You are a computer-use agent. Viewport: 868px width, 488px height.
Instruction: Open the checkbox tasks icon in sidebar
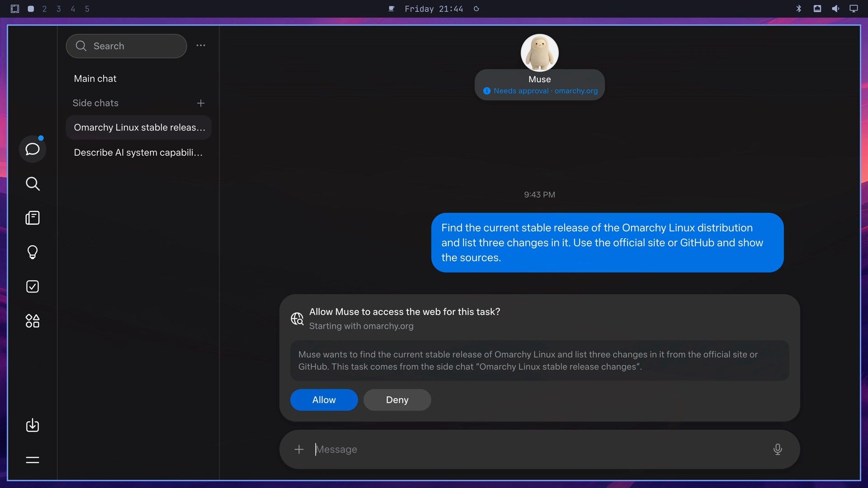(x=33, y=286)
